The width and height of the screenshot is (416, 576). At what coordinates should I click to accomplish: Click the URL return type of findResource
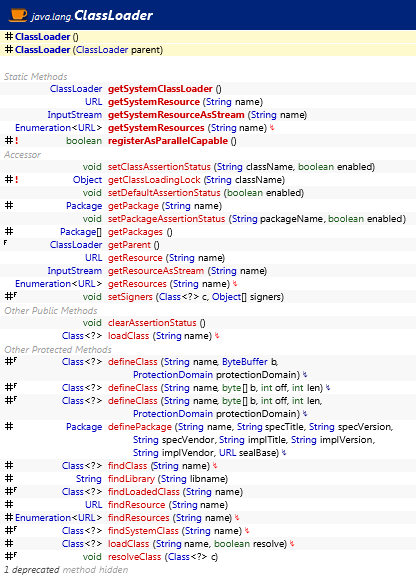point(93,505)
